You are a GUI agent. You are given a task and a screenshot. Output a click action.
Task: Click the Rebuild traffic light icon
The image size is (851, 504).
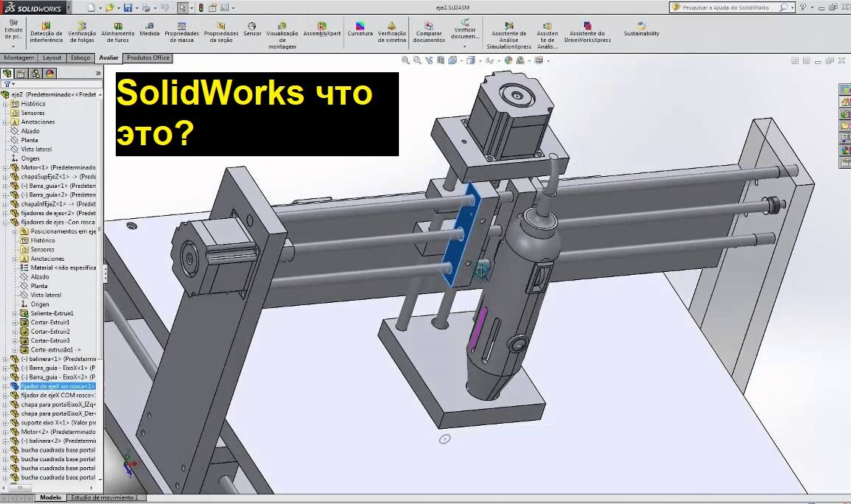201,7
